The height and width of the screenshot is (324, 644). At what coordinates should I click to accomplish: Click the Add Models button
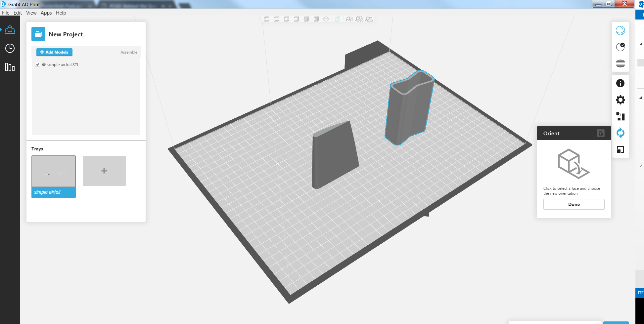coord(54,52)
